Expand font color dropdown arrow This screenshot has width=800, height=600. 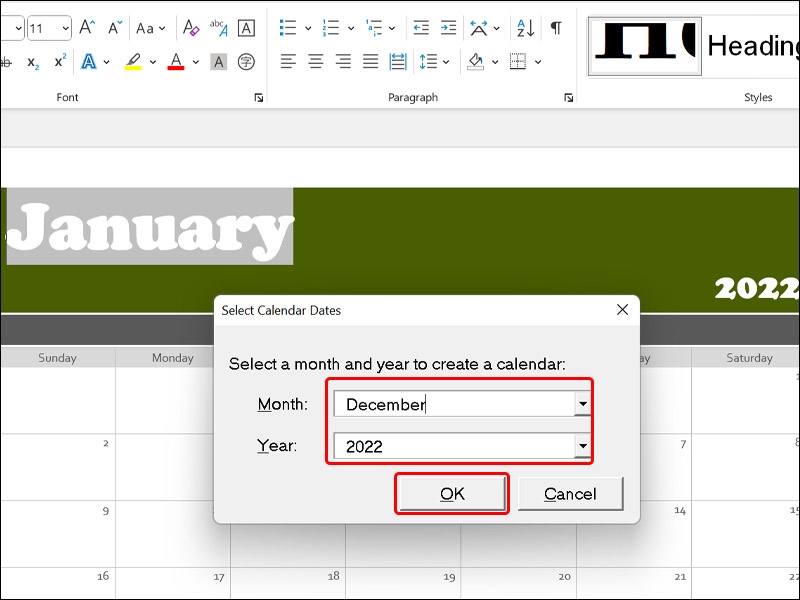[x=195, y=62]
